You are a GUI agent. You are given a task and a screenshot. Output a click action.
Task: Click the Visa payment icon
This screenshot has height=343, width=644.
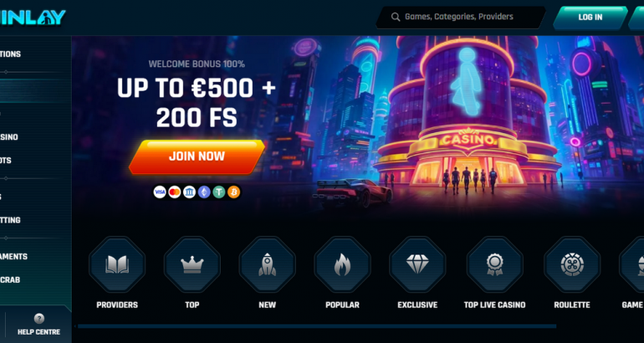point(160,192)
